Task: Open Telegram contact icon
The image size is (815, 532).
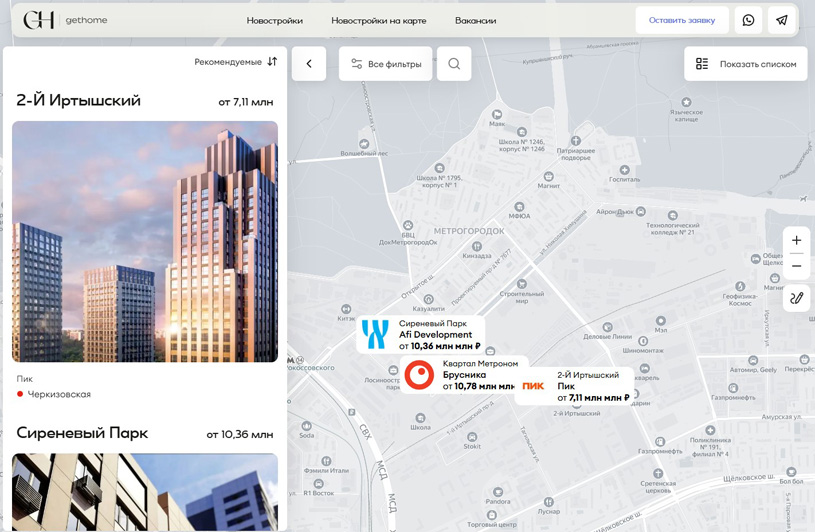Action: click(782, 20)
